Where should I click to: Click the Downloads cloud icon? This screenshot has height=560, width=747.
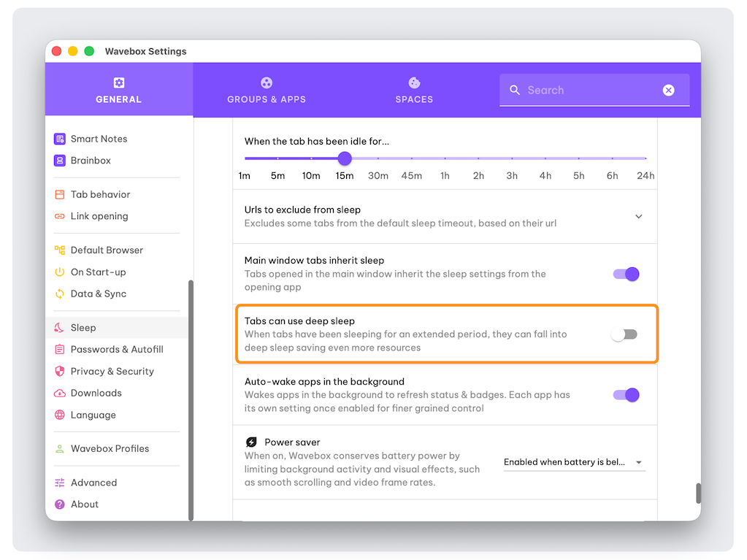[60, 393]
